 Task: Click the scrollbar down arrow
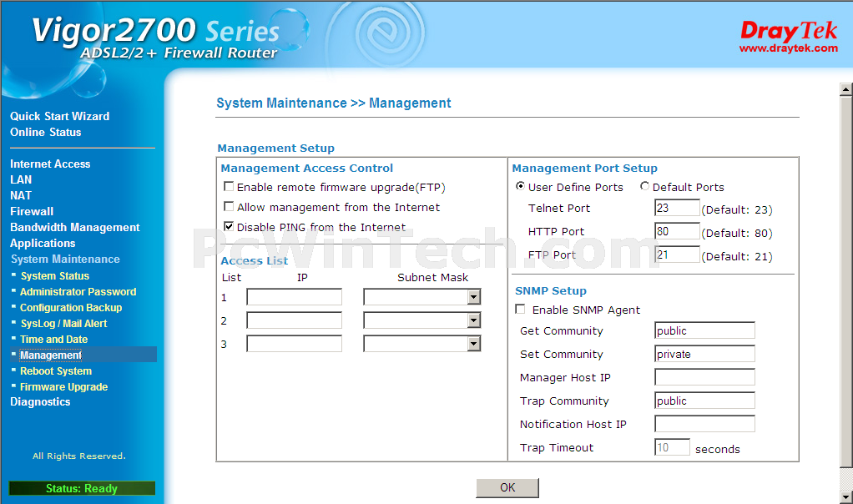pos(846,497)
